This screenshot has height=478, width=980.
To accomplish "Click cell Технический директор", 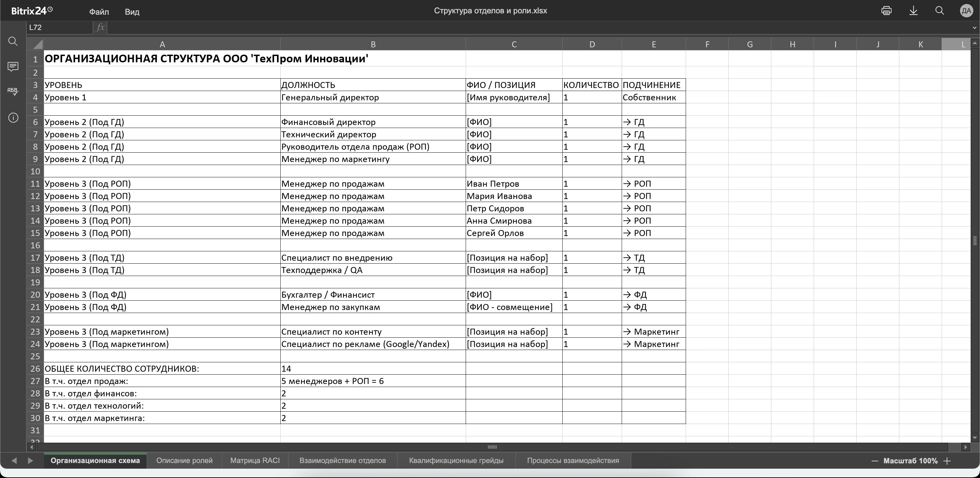I will click(x=373, y=134).
